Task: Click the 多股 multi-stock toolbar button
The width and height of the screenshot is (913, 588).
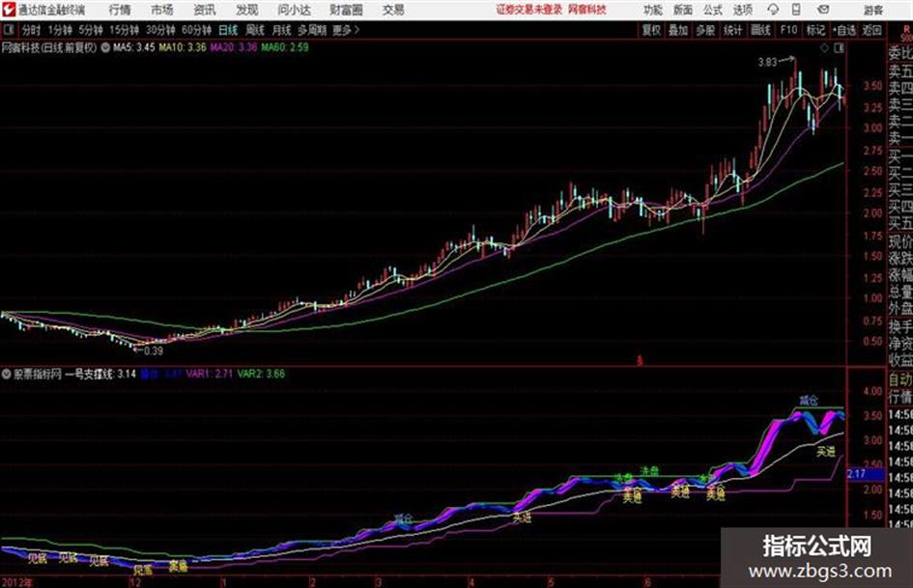Action: coord(705,30)
